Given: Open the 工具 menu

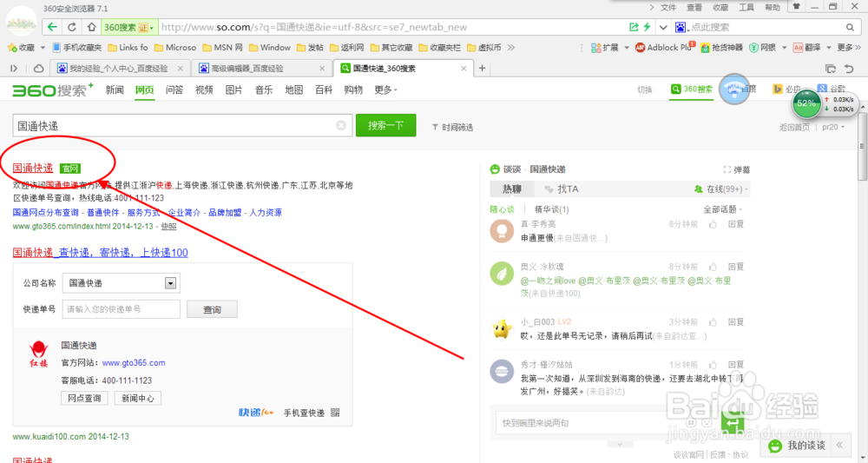Looking at the screenshot, I should click(x=746, y=7).
